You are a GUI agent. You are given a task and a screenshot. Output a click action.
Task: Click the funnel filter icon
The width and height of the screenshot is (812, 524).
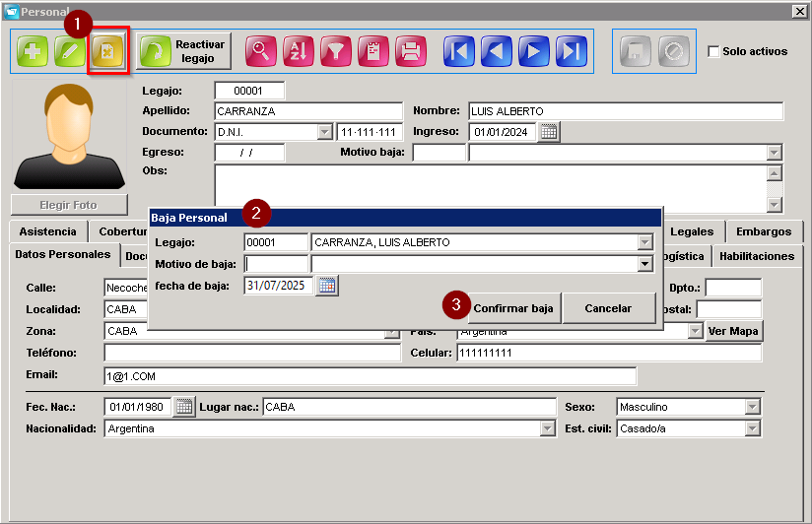336,51
